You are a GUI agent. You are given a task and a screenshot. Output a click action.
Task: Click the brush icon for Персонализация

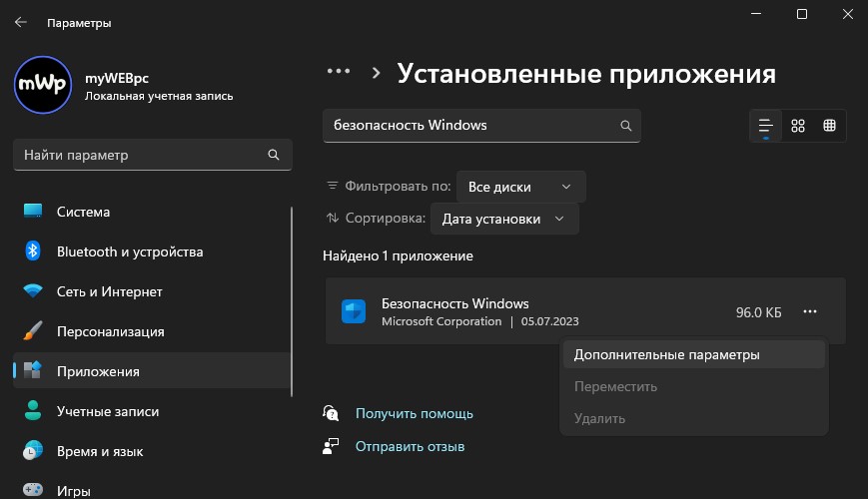click(33, 330)
